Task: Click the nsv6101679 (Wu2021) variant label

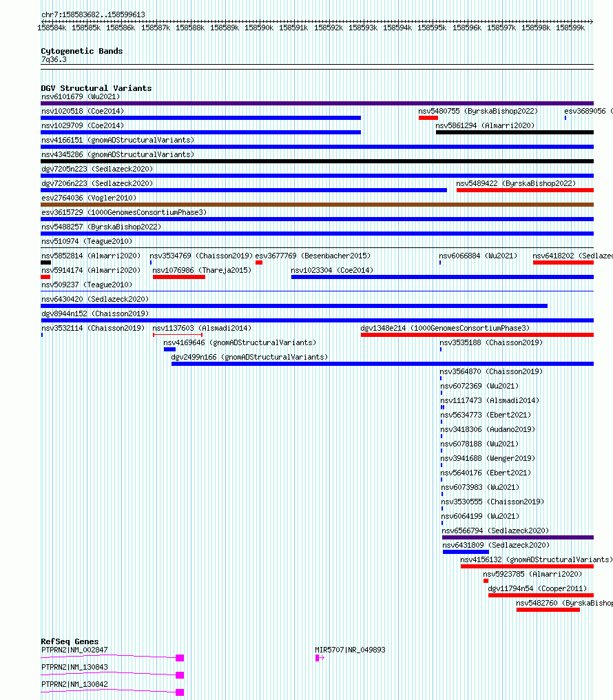Action: coord(81,97)
